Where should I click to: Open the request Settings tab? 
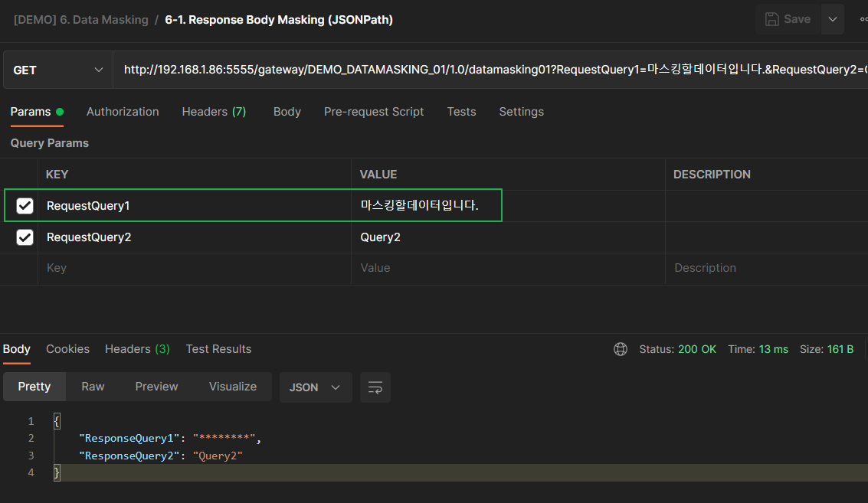point(521,112)
